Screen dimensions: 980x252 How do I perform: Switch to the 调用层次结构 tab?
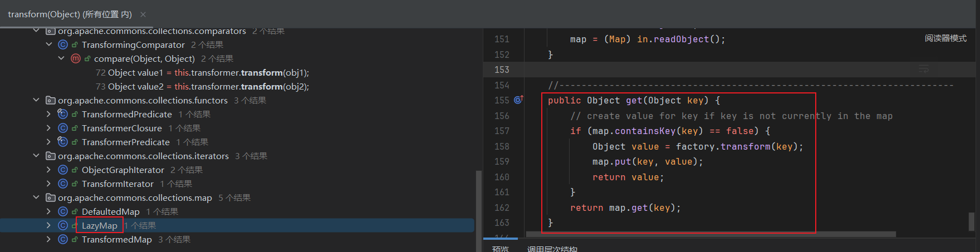tap(552, 248)
